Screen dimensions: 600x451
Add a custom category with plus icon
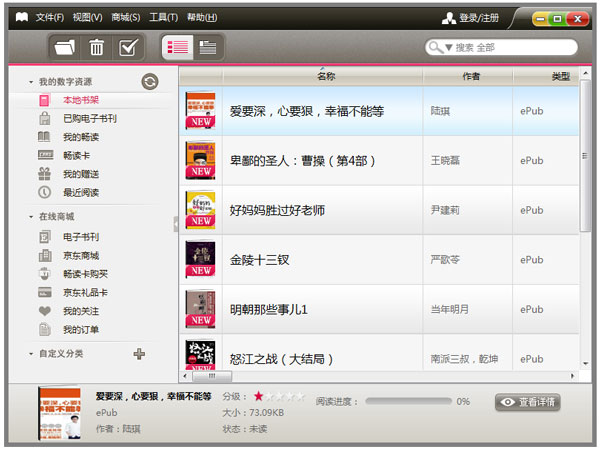(139, 353)
